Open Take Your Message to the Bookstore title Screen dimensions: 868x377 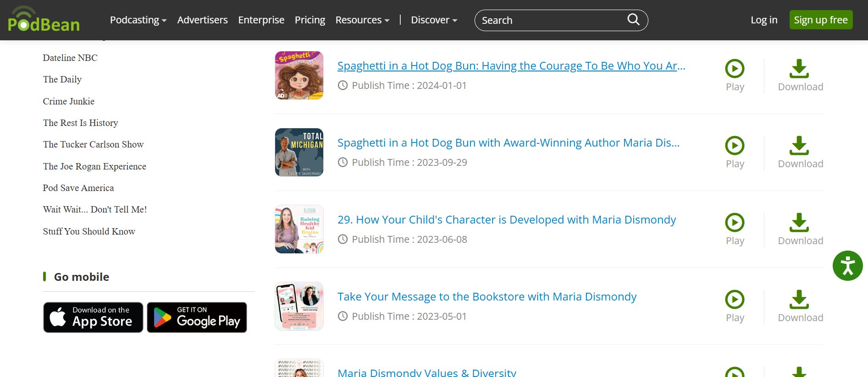(487, 297)
